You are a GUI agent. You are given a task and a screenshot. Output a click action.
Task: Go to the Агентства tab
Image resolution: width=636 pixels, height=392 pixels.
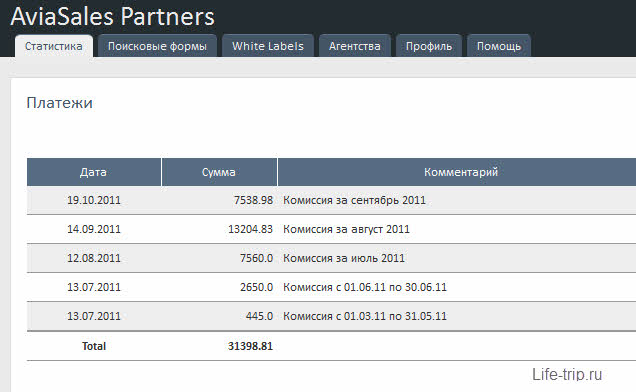355,46
